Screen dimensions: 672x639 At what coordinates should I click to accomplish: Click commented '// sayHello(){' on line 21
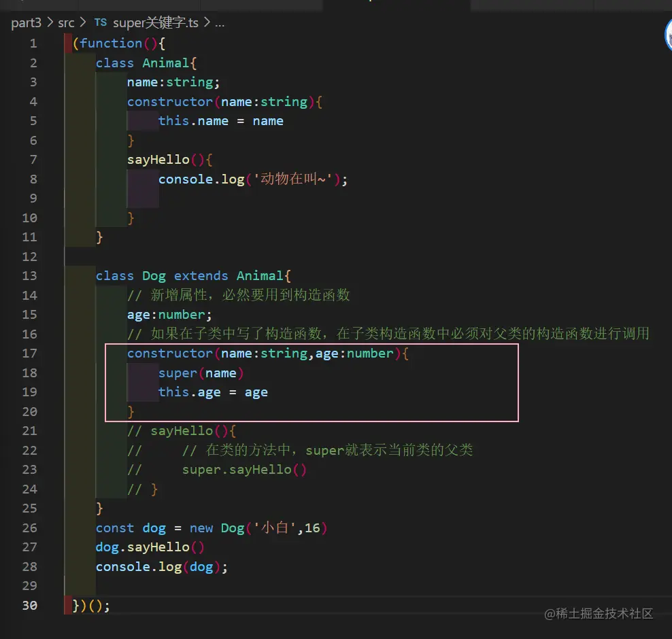coord(182,431)
